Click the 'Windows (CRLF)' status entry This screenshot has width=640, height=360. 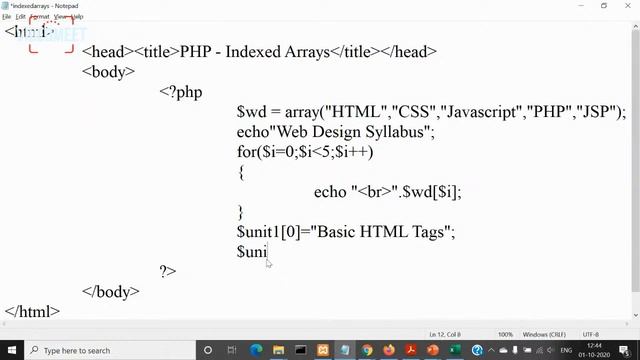[544, 334]
